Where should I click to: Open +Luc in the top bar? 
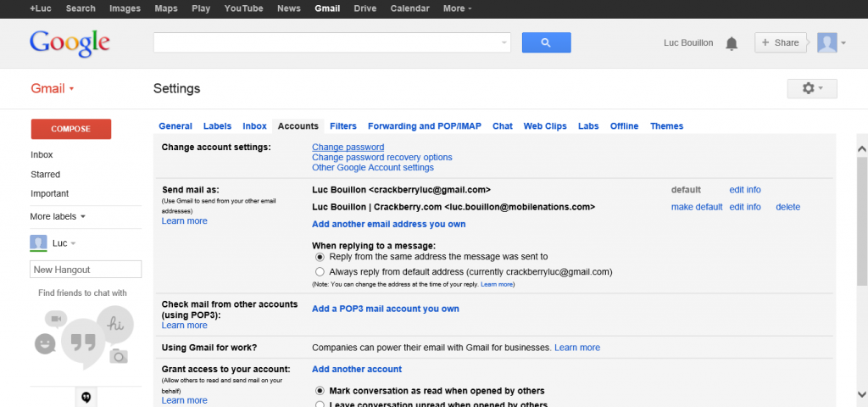coord(41,8)
